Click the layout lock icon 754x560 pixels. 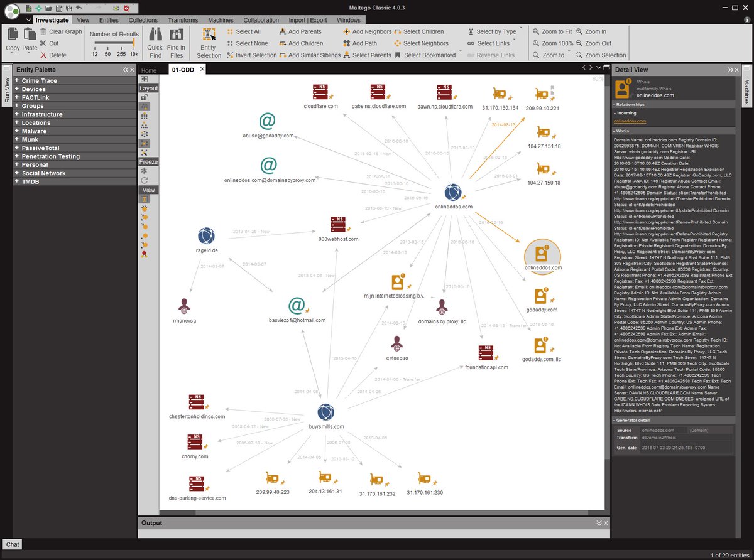click(145, 97)
